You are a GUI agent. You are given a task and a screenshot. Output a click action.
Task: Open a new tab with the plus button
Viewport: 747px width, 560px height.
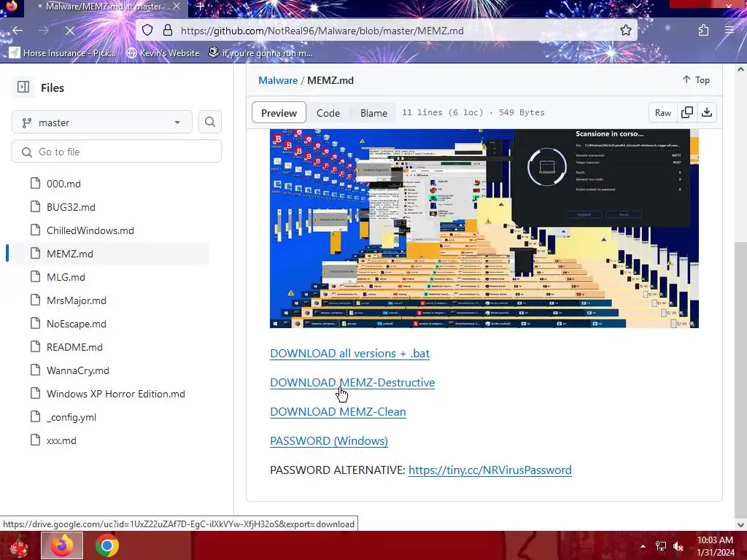pos(200,7)
